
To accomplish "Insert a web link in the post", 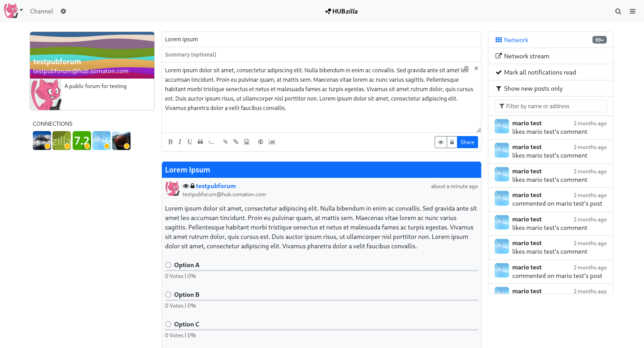I will (236, 142).
